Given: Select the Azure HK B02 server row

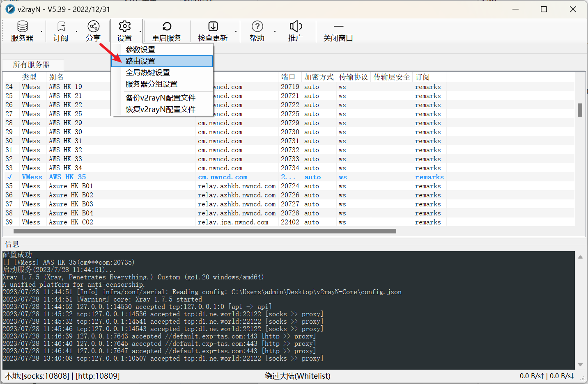Looking at the screenshot, I should point(289,195).
